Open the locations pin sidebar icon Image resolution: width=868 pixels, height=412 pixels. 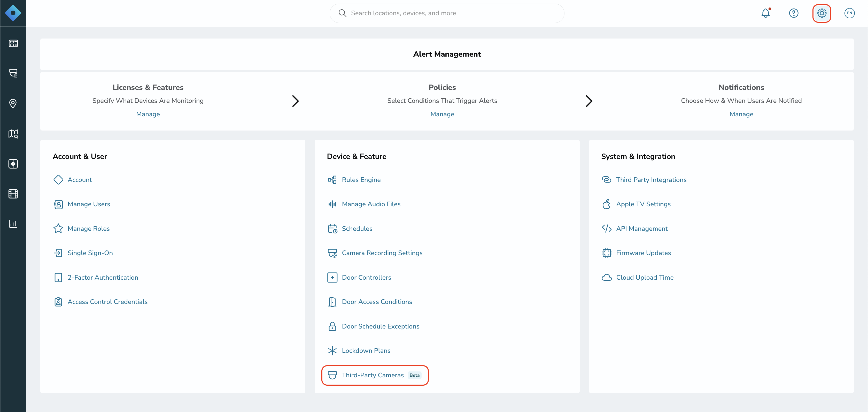pyautogui.click(x=13, y=103)
